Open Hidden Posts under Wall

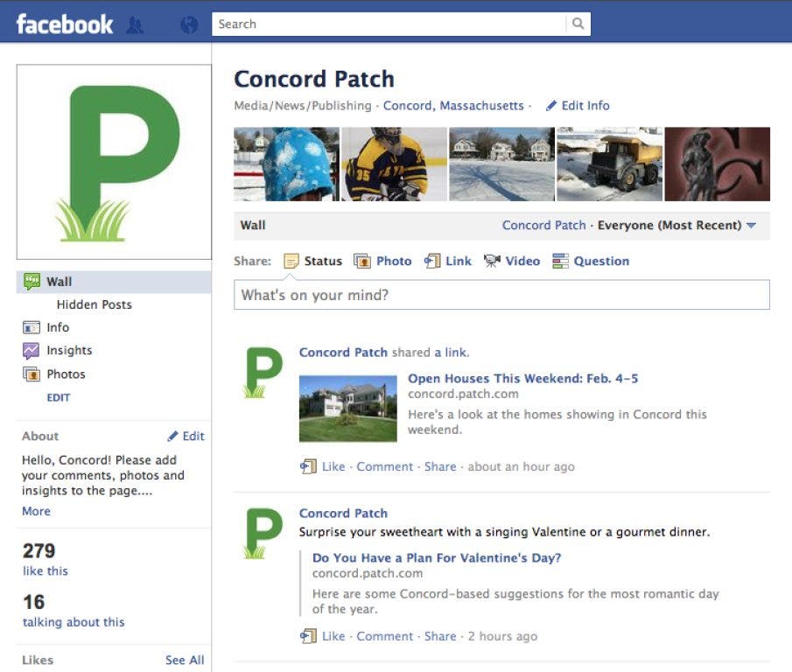pyautogui.click(x=94, y=304)
